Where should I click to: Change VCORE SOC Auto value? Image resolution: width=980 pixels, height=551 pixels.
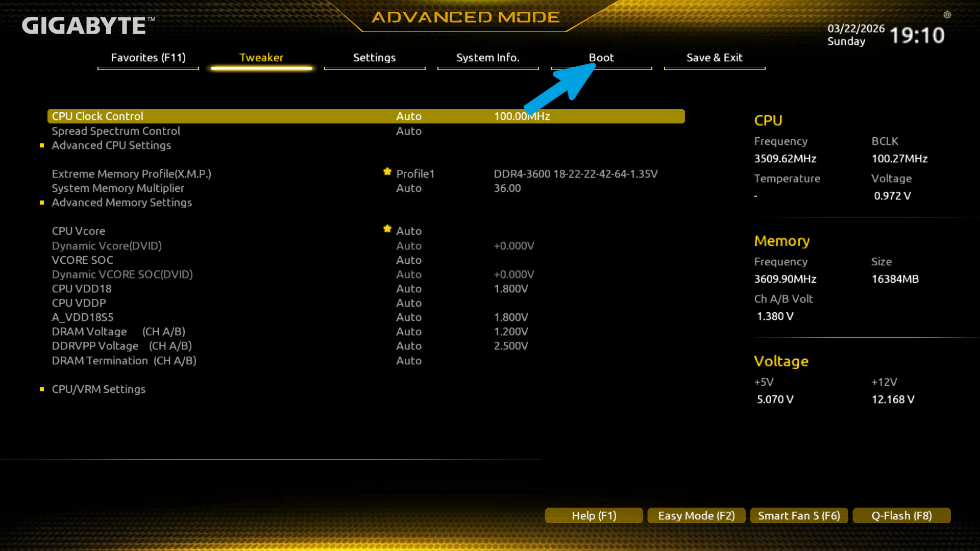409,260
